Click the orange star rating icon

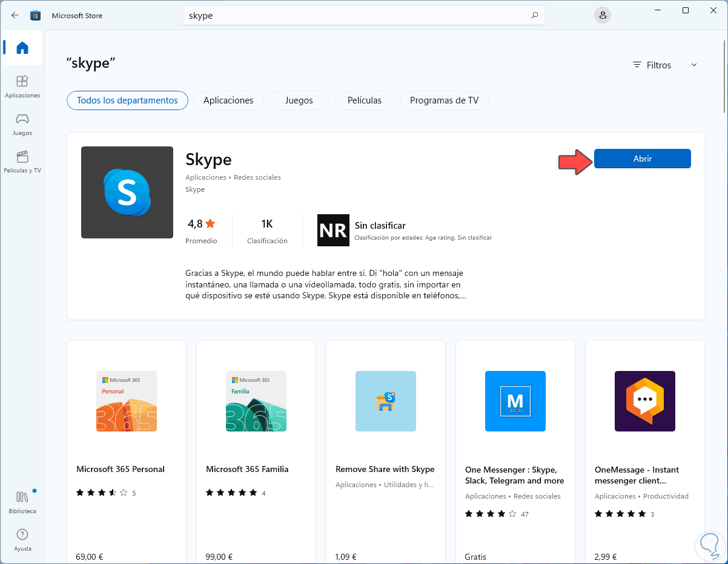(210, 223)
